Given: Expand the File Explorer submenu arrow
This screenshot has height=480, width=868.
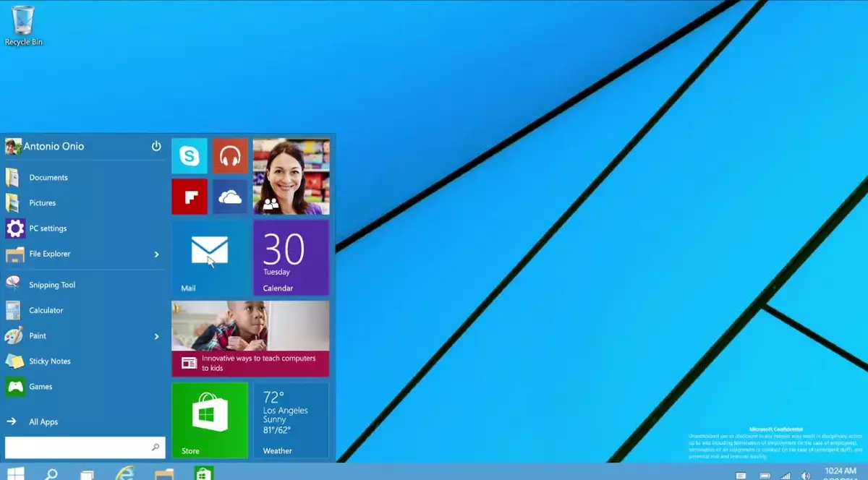Looking at the screenshot, I should [x=156, y=254].
